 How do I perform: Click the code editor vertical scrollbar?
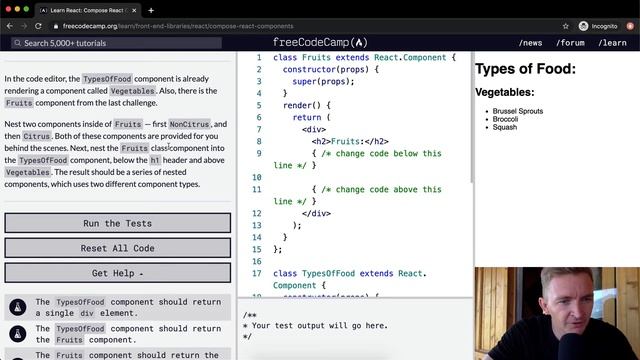pos(471,118)
